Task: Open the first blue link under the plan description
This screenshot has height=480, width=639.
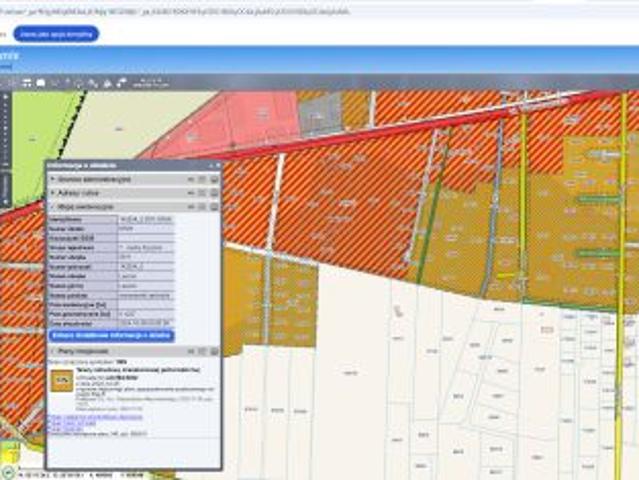Action: click(x=93, y=415)
